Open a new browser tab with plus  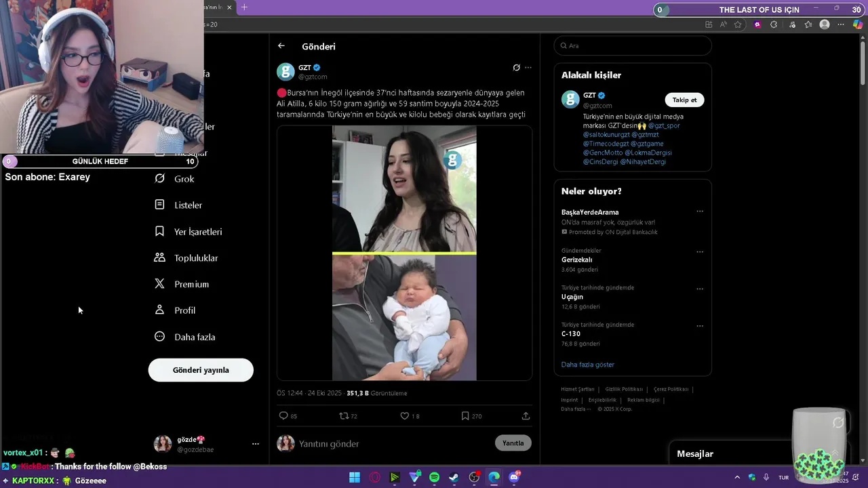tap(244, 7)
